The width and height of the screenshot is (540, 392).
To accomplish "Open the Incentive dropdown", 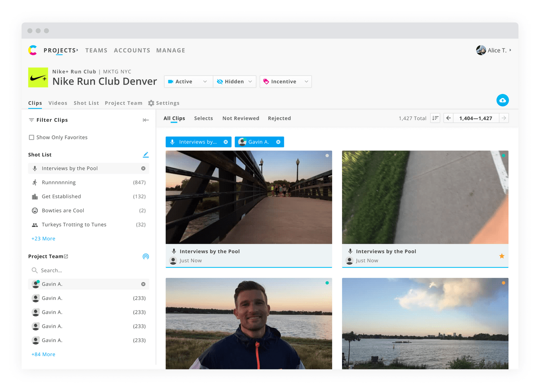I will click(x=286, y=81).
